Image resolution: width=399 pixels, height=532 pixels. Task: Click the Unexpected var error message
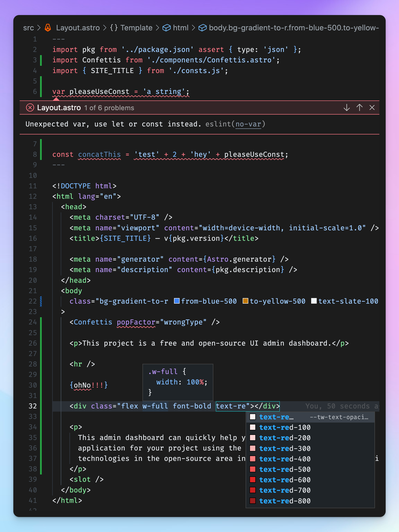click(113, 124)
